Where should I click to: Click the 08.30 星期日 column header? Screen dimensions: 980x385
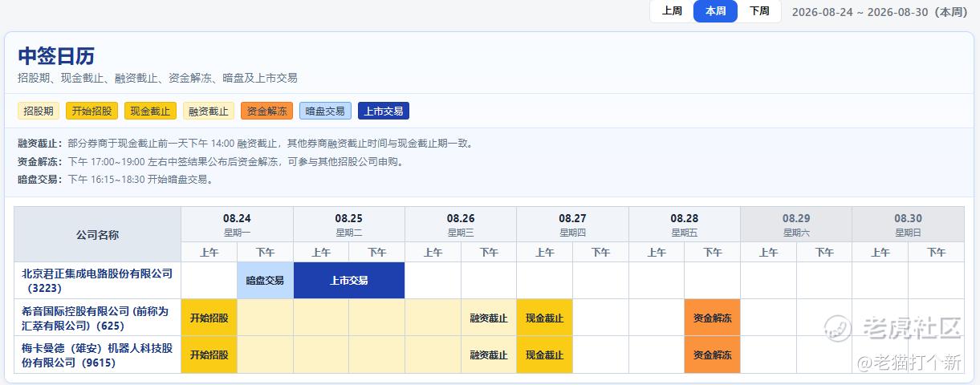pos(908,225)
